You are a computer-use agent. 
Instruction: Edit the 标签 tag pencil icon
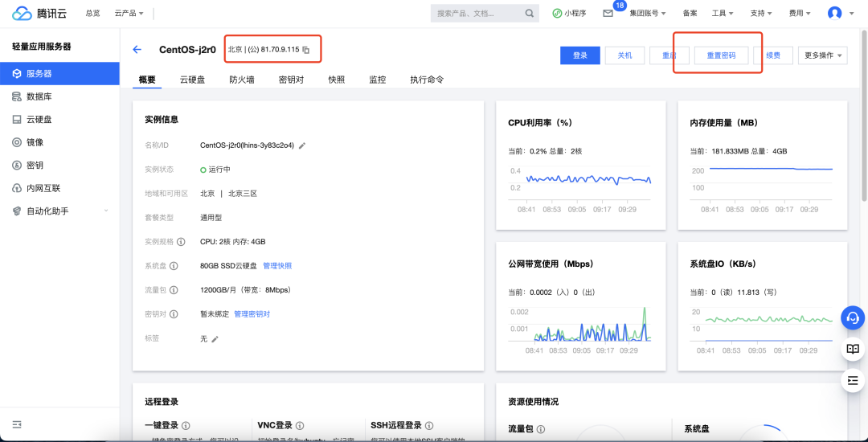pyautogui.click(x=215, y=338)
